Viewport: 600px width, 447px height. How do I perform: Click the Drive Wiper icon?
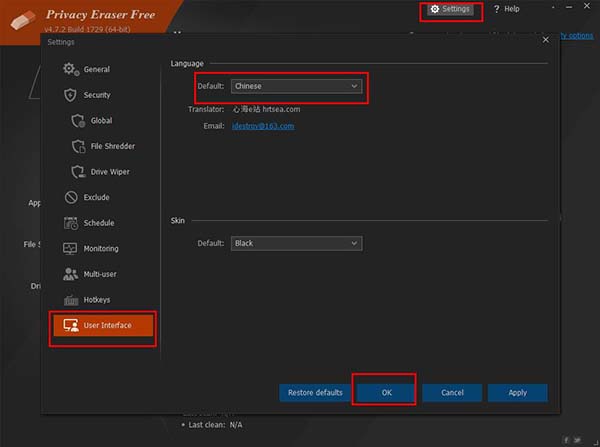(x=79, y=172)
